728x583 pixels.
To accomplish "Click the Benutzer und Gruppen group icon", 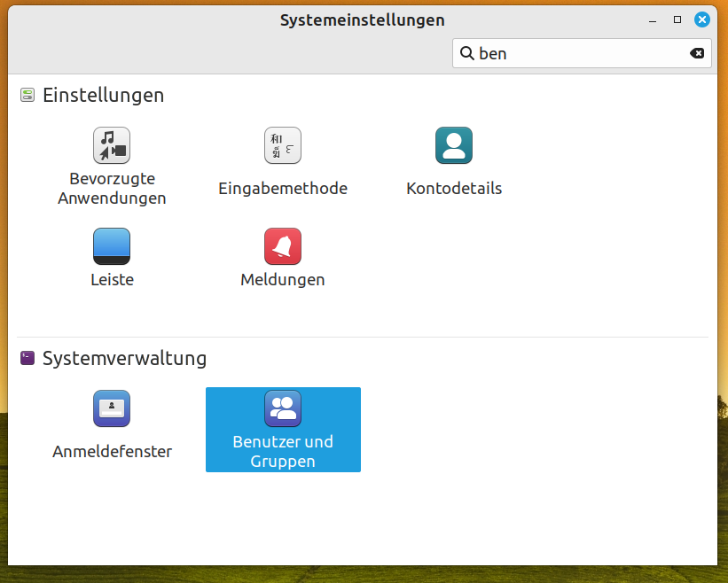I will (283, 408).
